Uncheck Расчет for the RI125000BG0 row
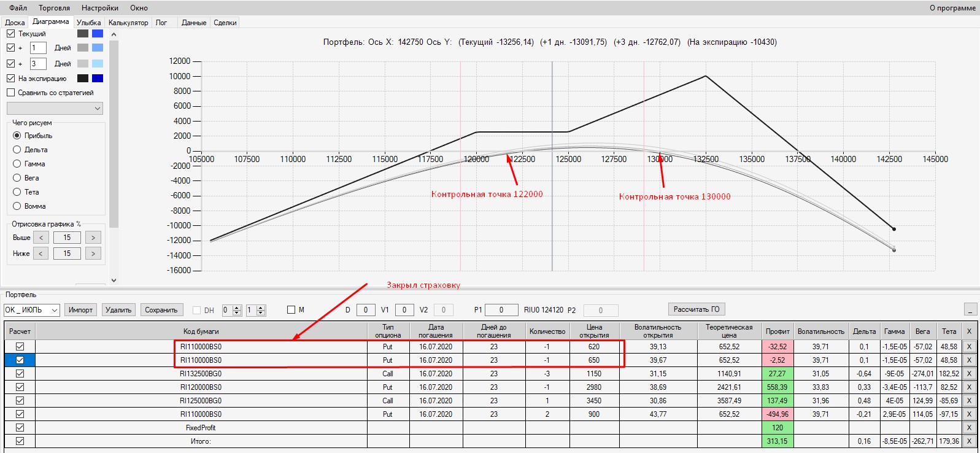Screen dimensions: 980x453 (20, 401)
